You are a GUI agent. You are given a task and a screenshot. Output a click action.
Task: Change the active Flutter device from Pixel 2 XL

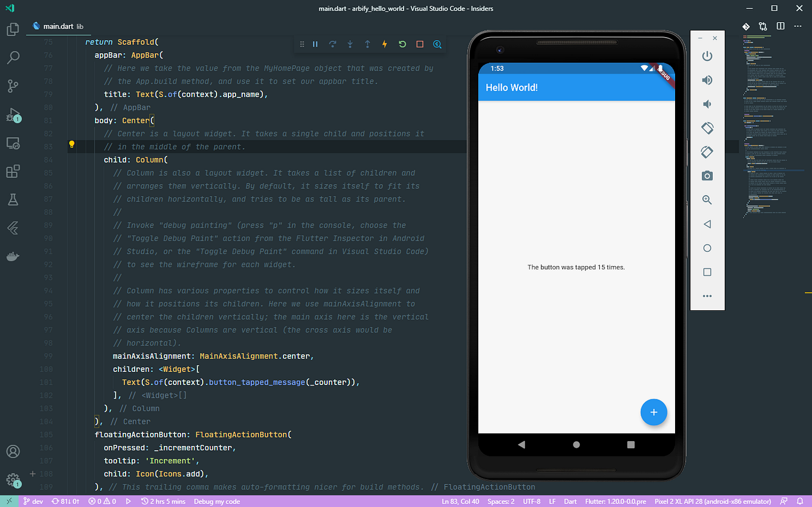click(x=712, y=501)
